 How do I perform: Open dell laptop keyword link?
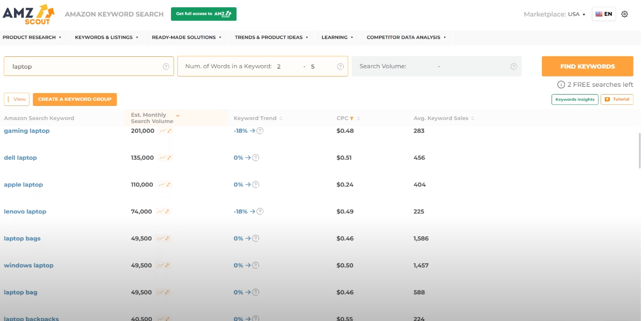(21, 158)
